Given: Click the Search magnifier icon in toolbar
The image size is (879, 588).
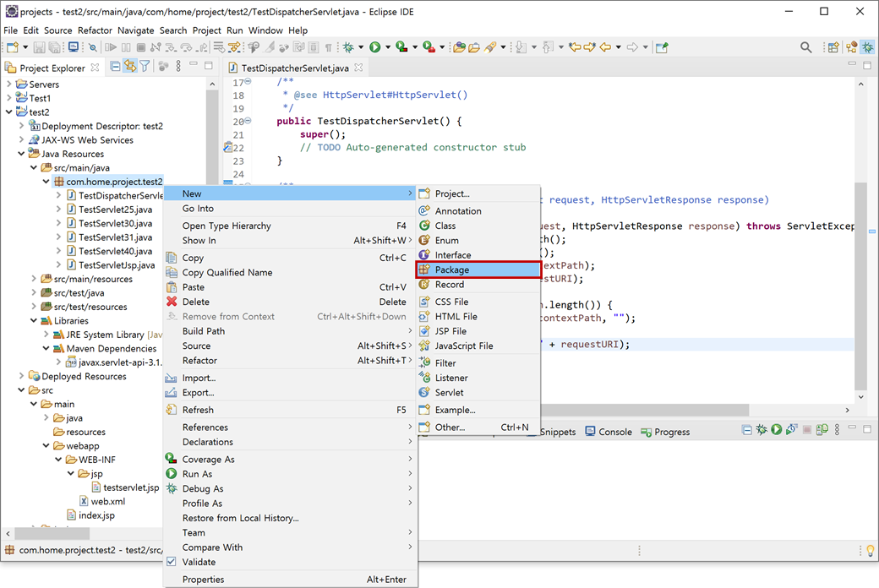Looking at the screenshot, I should 805,47.
